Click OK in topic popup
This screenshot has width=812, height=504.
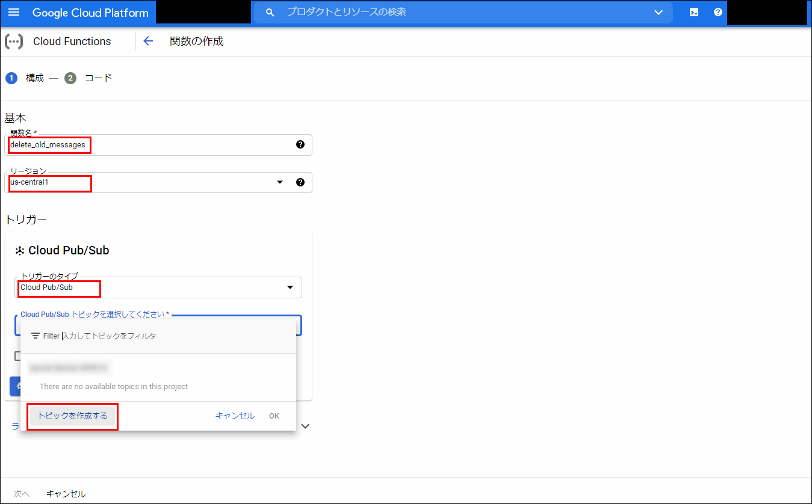pyautogui.click(x=274, y=416)
